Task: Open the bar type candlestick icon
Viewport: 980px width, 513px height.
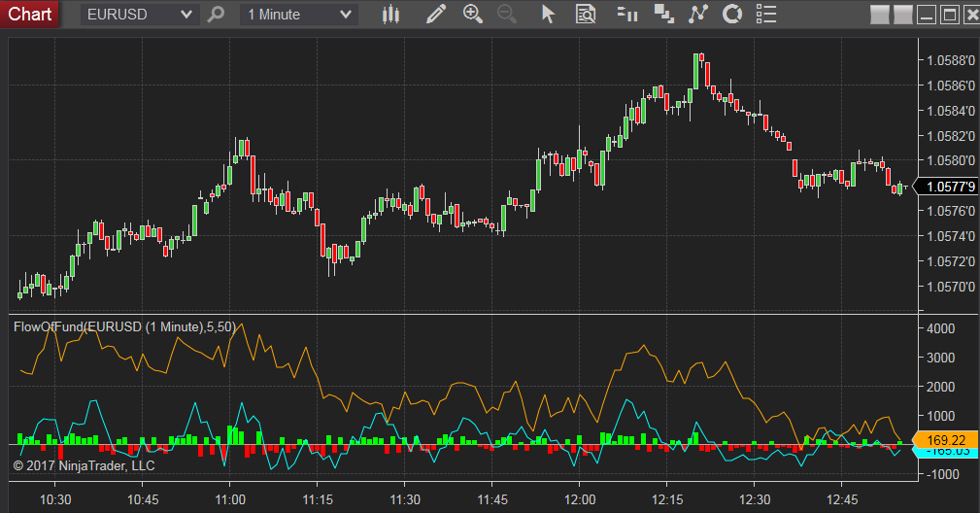Action: [x=391, y=14]
